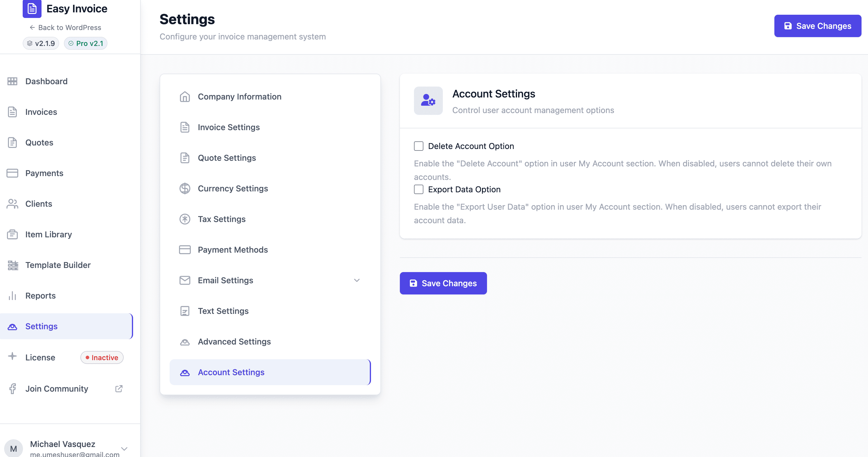This screenshot has width=868, height=457.
Task: Click the Easy Invoice logo icon
Action: (x=32, y=9)
